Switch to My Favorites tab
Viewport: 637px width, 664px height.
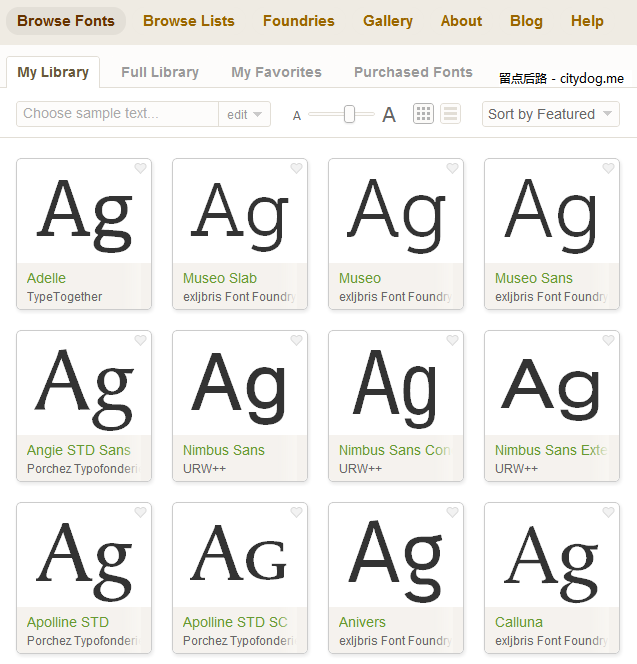(x=277, y=72)
